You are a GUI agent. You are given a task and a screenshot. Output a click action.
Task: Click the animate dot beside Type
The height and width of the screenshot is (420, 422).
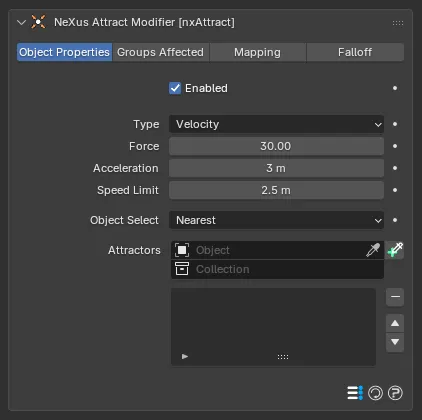pos(395,124)
